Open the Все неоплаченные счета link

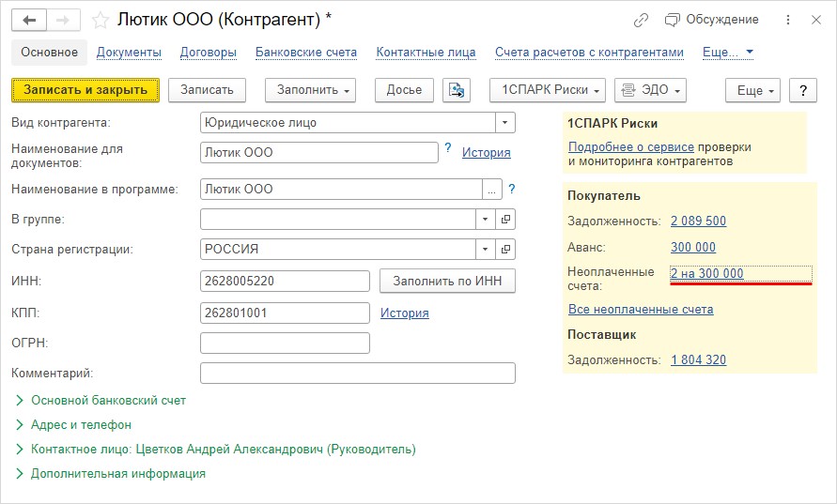[641, 310]
